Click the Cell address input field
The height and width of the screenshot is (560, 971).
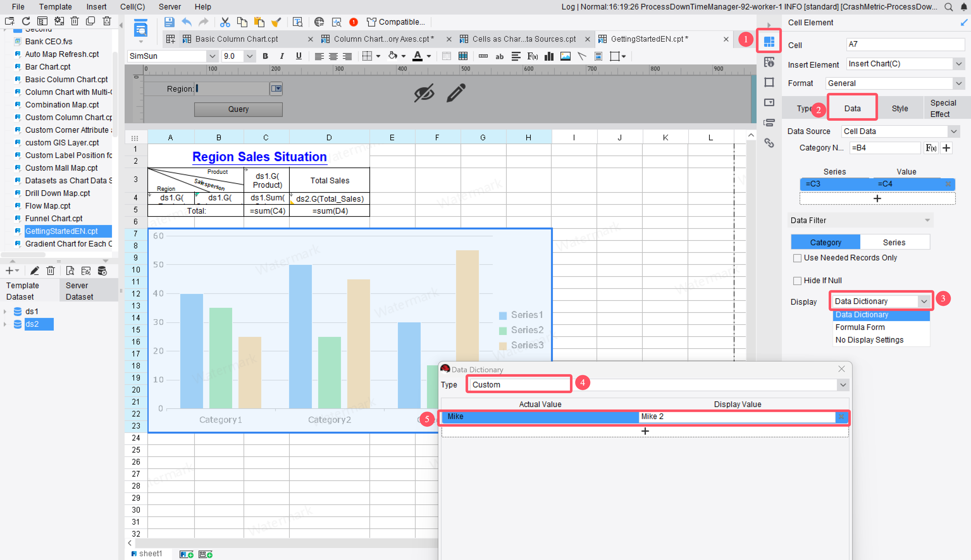905,44
